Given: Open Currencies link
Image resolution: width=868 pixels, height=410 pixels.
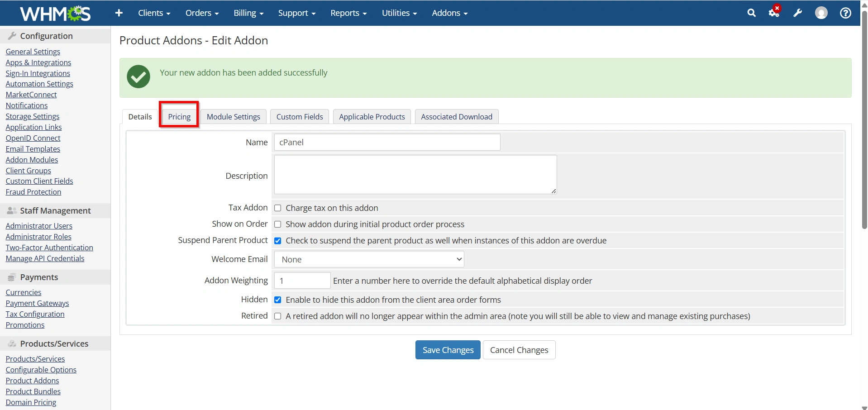Looking at the screenshot, I should coord(24,292).
